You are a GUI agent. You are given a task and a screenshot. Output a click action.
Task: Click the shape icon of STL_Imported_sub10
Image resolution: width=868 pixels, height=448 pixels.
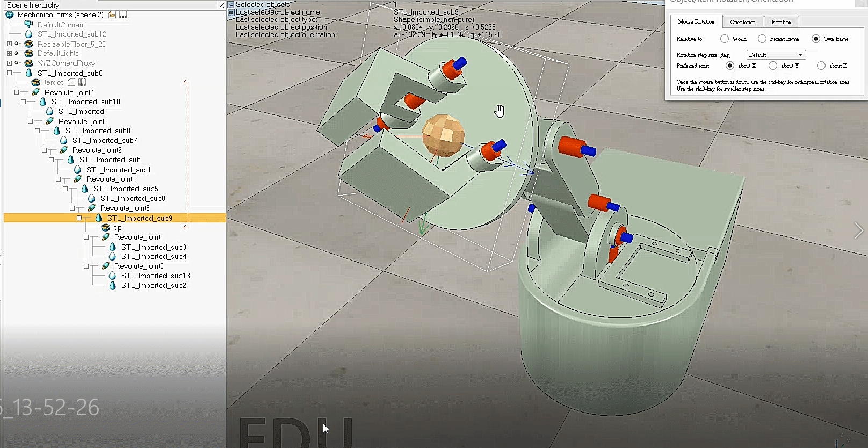(43, 102)
